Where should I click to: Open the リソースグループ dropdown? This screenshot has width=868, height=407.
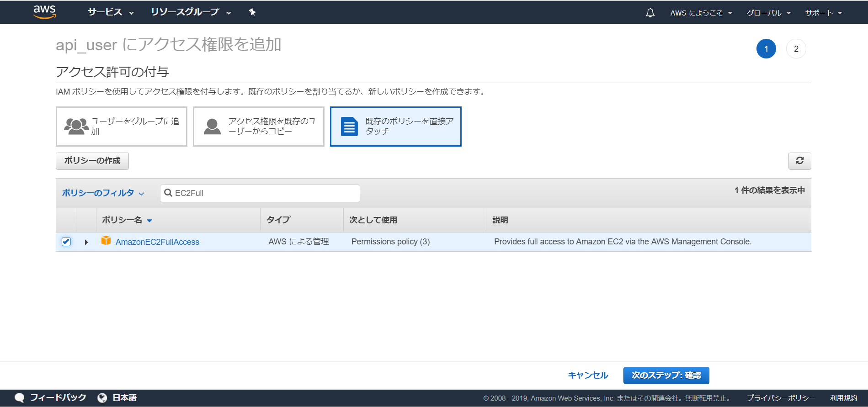(191, 12)
